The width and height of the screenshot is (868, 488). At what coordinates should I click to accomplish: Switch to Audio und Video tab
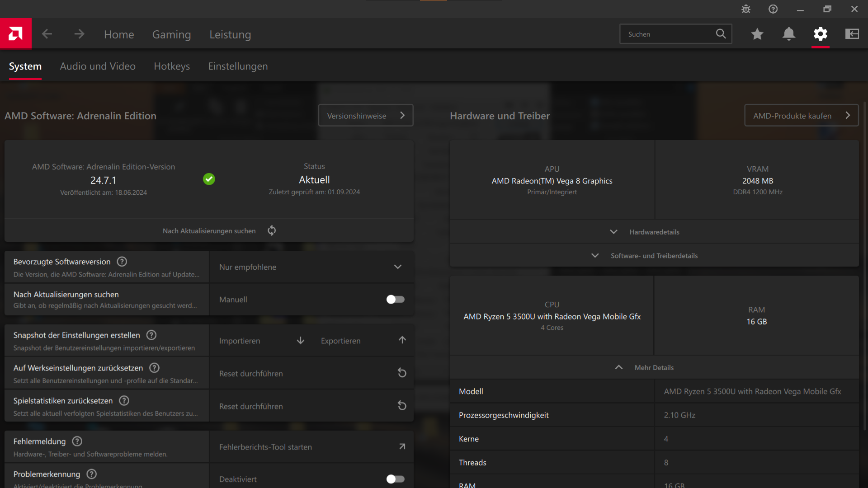(x=98, y=66)
